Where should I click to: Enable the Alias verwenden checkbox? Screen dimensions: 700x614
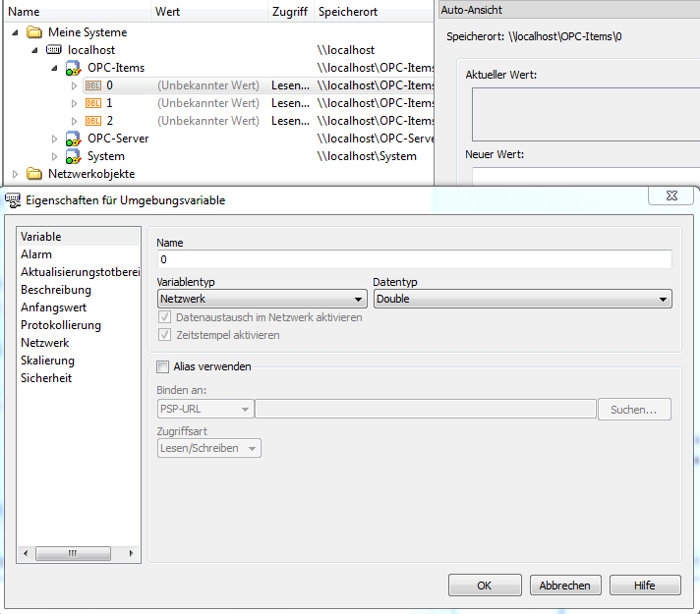tap(162, 366)
